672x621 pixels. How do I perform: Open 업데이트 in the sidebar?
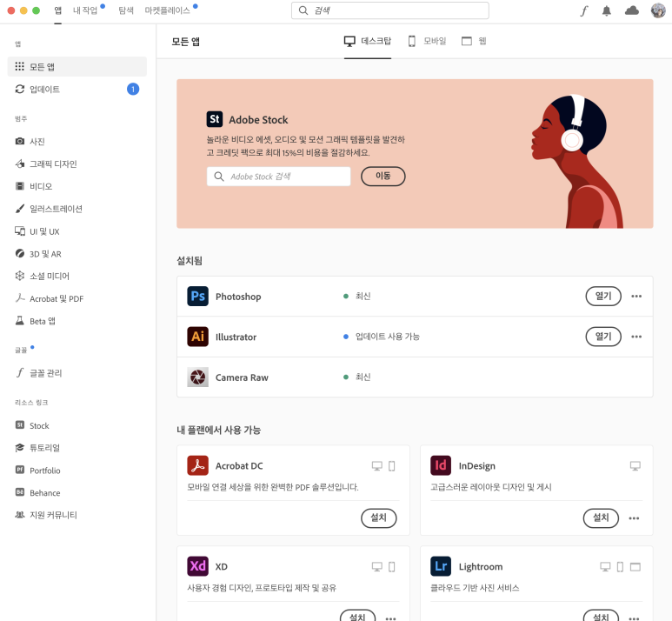coord(77,90)
